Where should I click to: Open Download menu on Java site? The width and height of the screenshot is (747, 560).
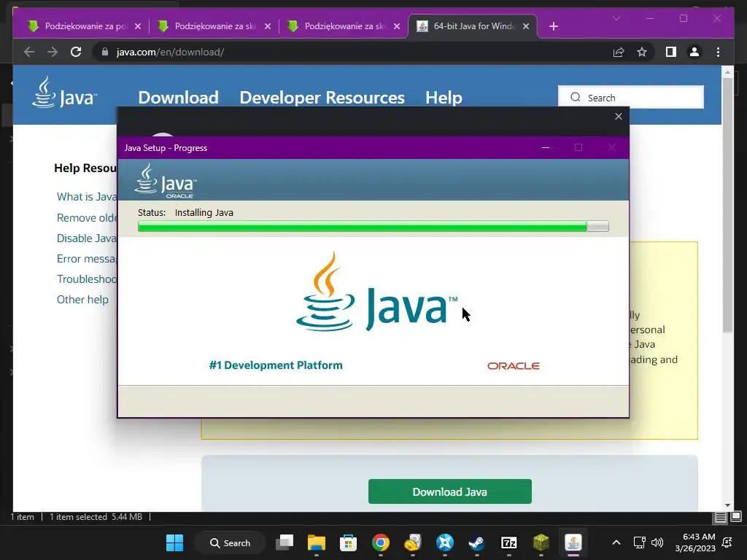click(178, 98)
